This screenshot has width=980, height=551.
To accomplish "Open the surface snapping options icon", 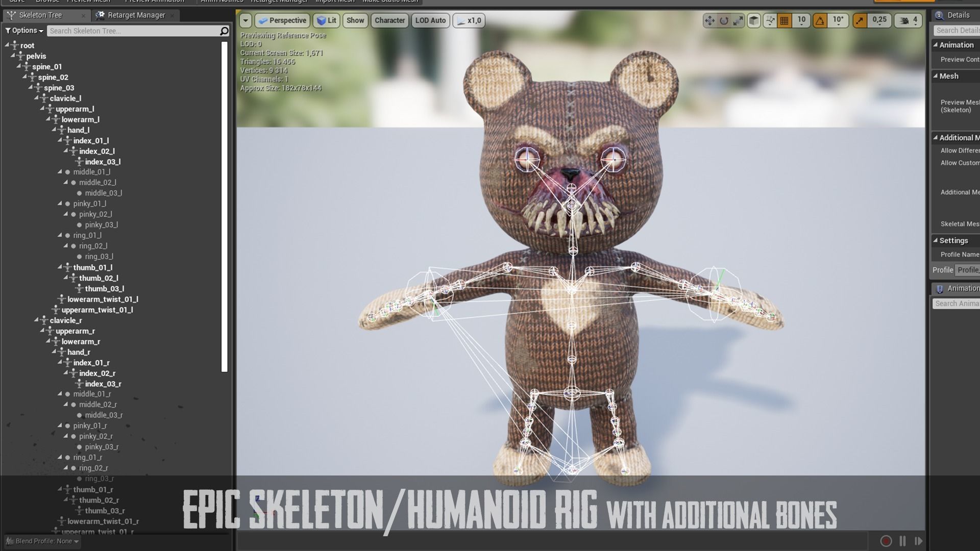I will coord(770,21).
